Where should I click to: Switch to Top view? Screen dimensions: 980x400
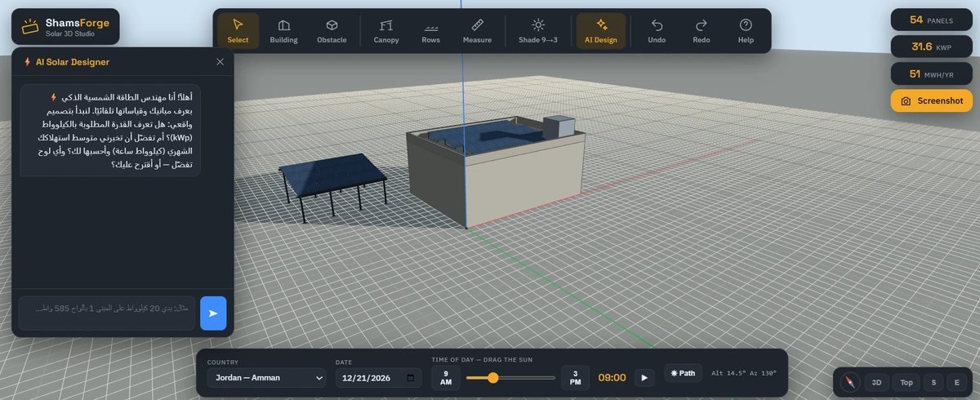click(x=906, y=382)
